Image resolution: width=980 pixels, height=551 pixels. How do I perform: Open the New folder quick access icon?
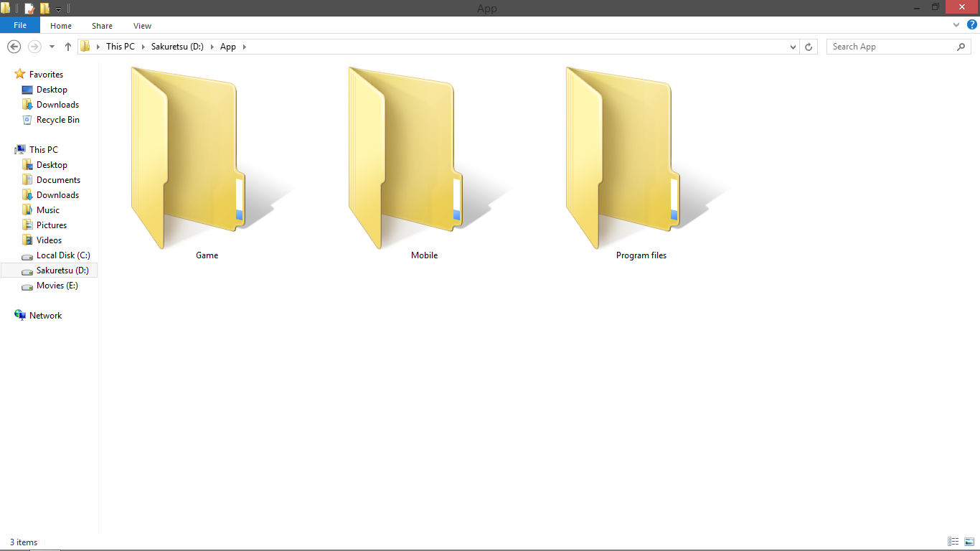(x=44, y=7)
